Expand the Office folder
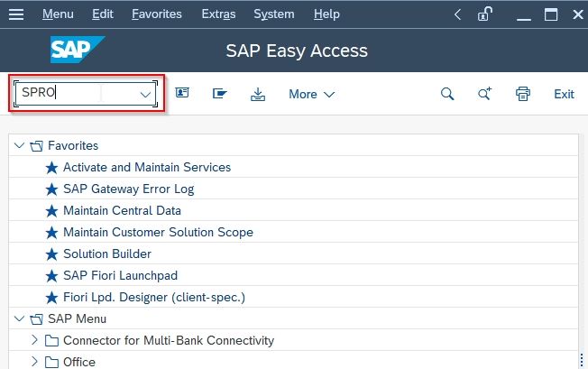 [x=34, y=362]
